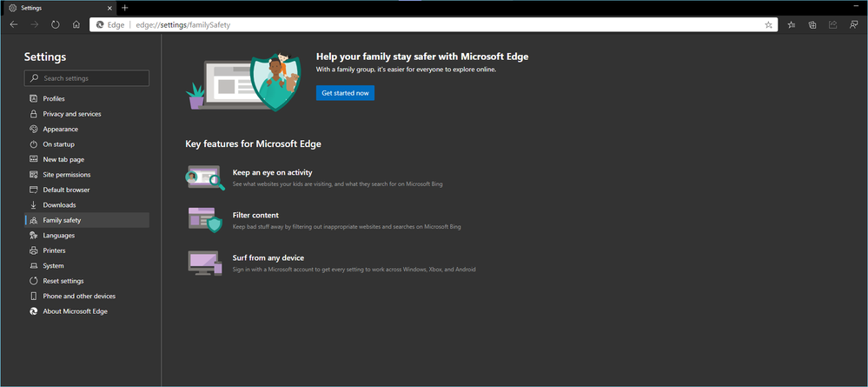The height and width of the screenshot is (387, 868).
Task: Click the 'Keep an eye on activity' heading
Action: (272, 172)
